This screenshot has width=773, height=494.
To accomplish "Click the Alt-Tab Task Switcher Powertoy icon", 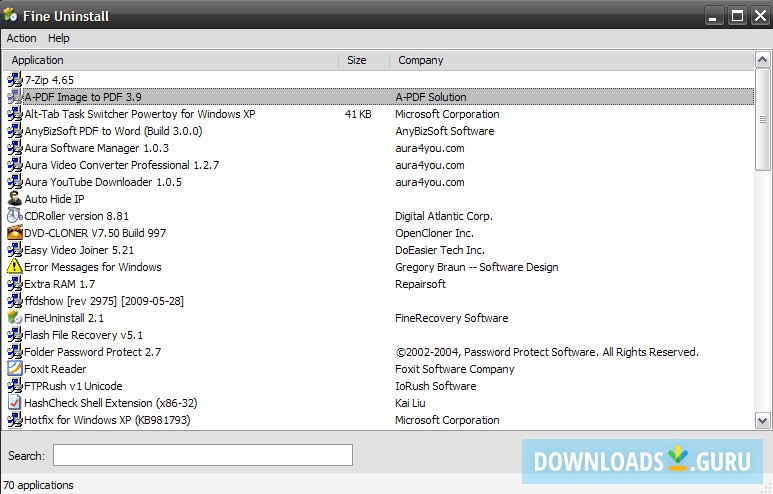I will click(x=15, y=114).
